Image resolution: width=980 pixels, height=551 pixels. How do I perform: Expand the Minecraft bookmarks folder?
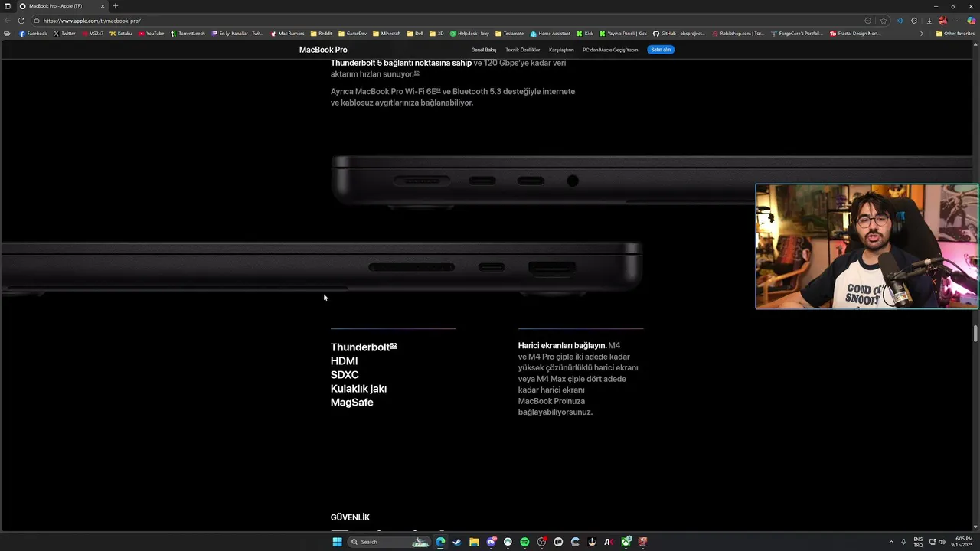click(387, 34)
